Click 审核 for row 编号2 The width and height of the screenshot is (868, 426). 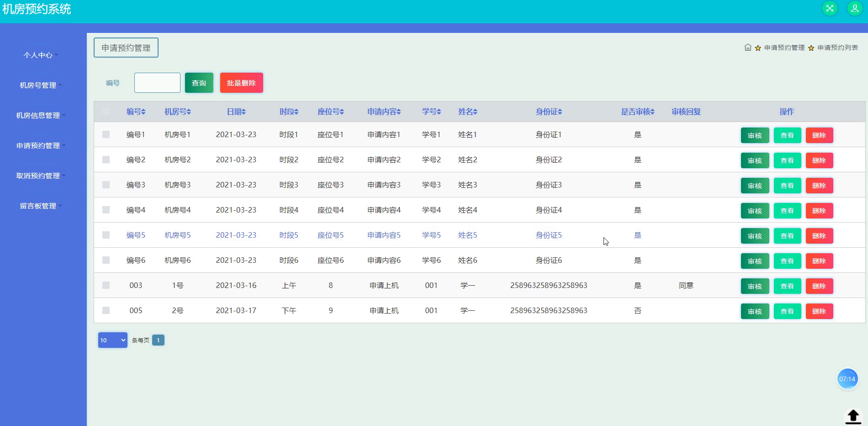point(755,160)
